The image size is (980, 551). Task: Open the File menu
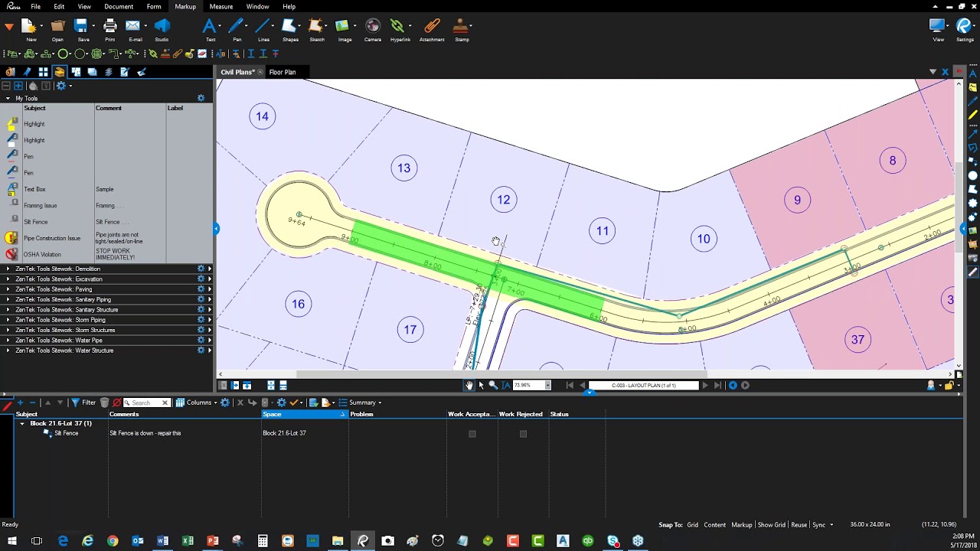click(35, 6)
